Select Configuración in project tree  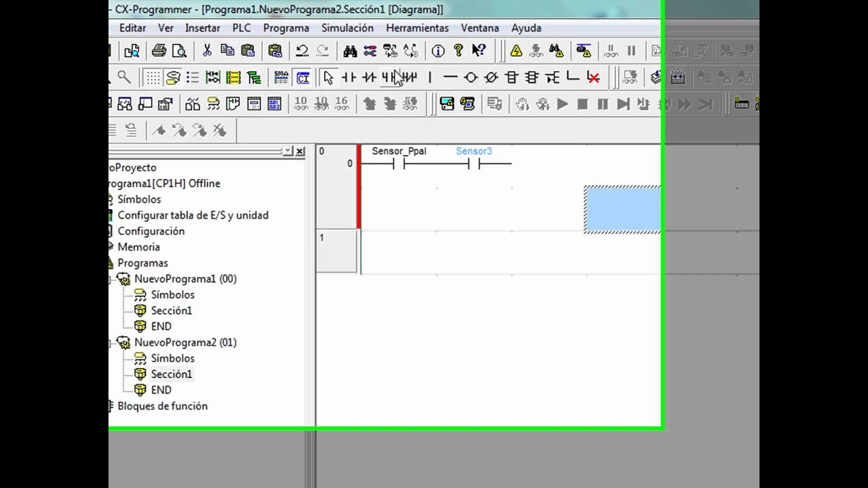151,231
